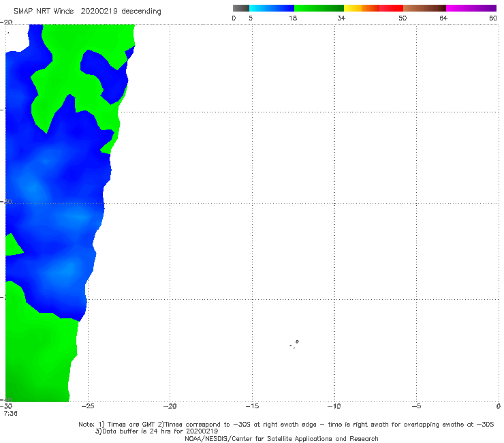
Task: Click the '34' label under the color bar
Action: click(x=341, y=18)
